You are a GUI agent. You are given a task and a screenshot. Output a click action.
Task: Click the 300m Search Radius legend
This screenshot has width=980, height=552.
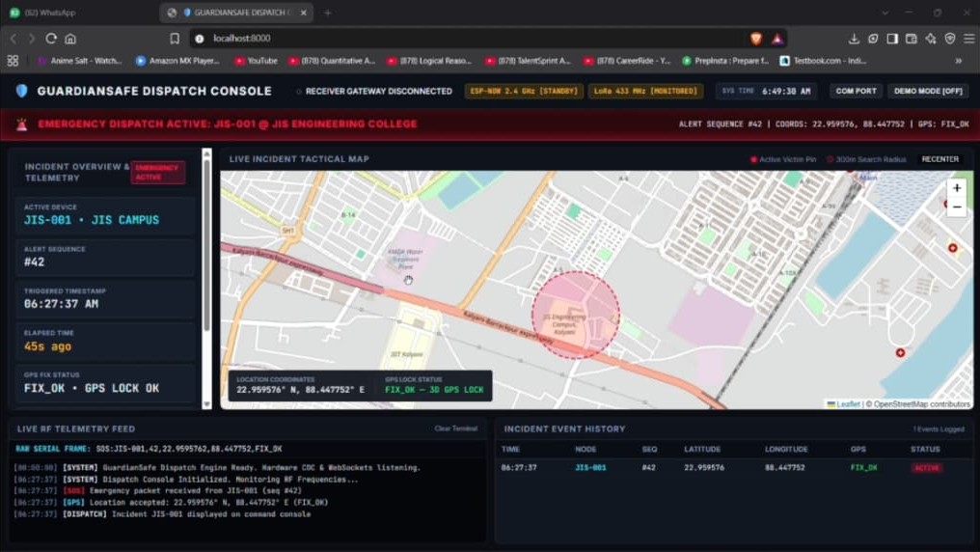pyautogui.click(x=866, y=159)
